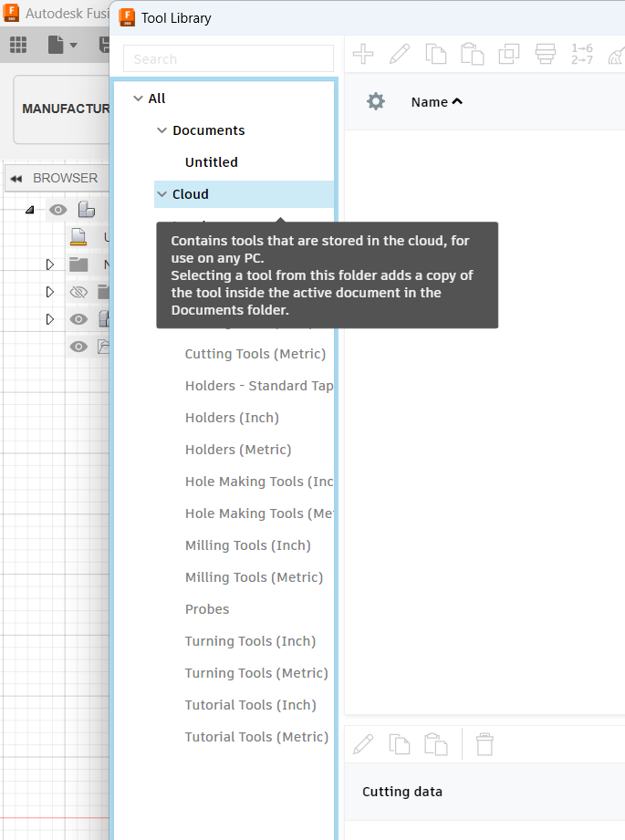
Task: Open column settings gear icon
Action: [x=376, y=101]
